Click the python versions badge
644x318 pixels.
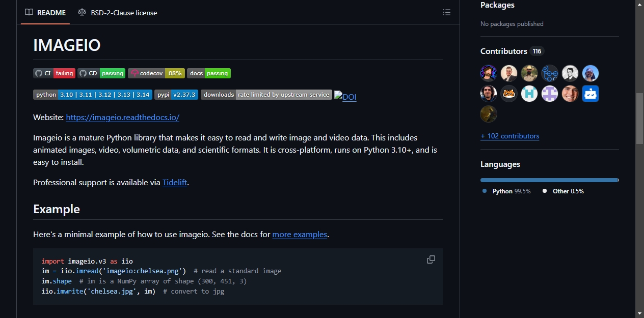coord(93,95)
